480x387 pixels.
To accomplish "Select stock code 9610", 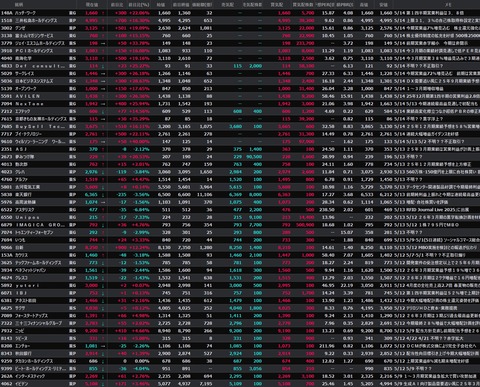I will pos(6,142).
